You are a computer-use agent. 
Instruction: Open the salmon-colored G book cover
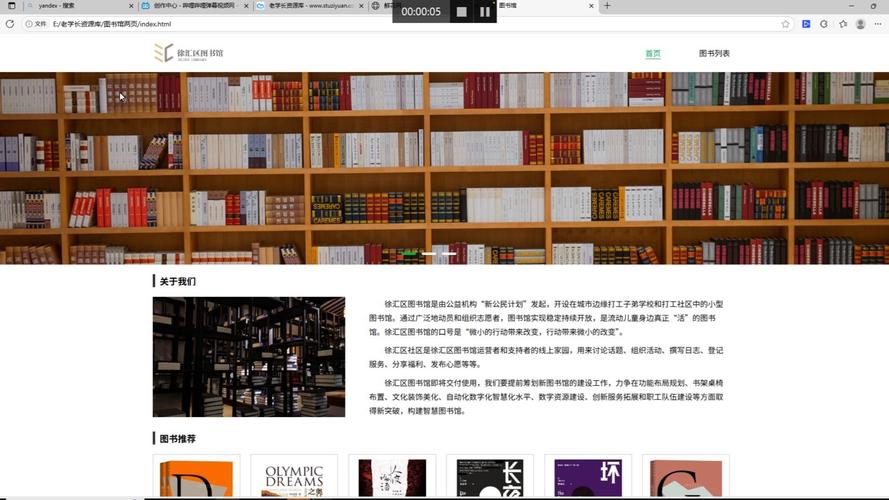(686, 478)
